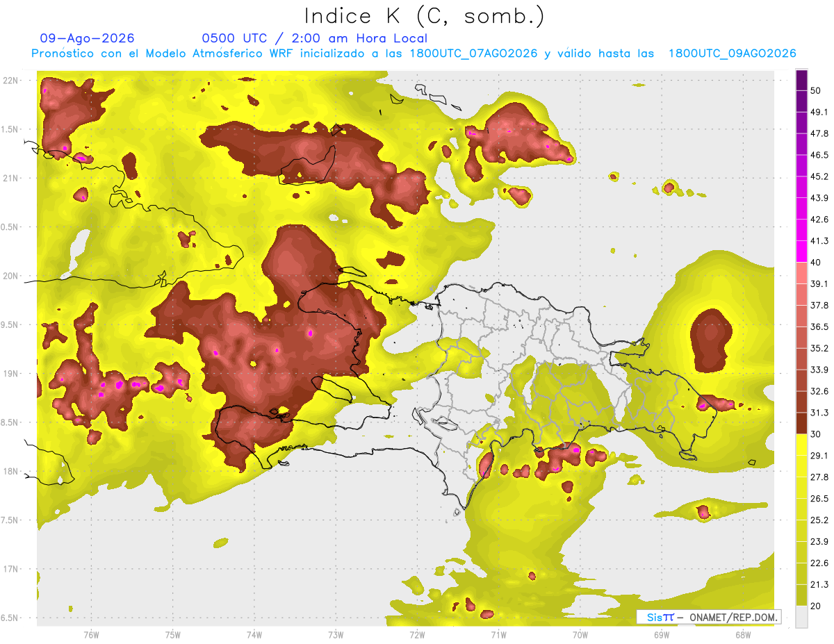This screenshot has height=644, width=834.
Task: Click the "74W" longitude axis label
Action: [x=254, y=635]
